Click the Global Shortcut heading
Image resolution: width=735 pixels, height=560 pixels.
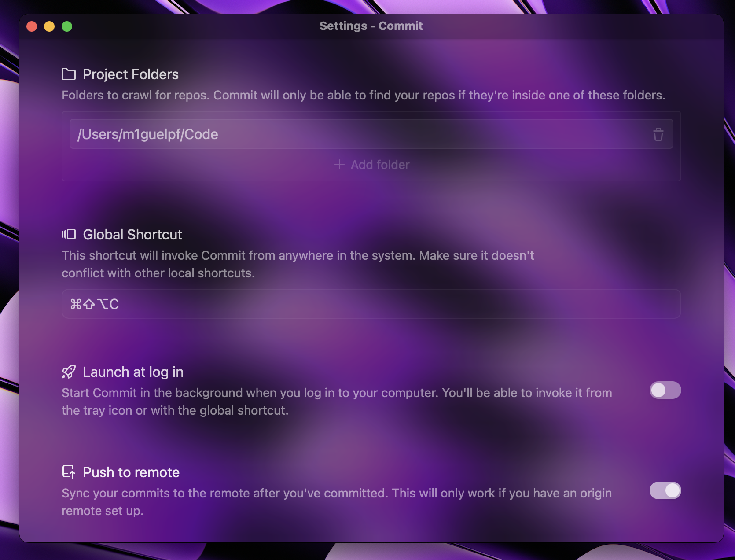132,235
